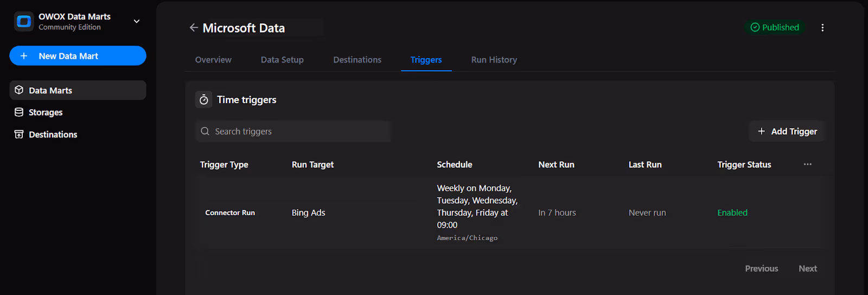868x295 pixels.
Task: Click the sidebar Destinations icon
Action: pos(19,134)
